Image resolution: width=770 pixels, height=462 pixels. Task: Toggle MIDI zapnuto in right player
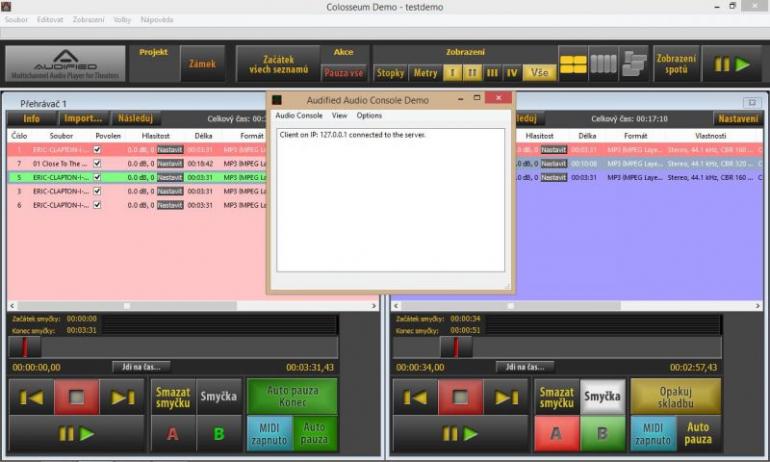pyautogui.click(x=653, y=434)
